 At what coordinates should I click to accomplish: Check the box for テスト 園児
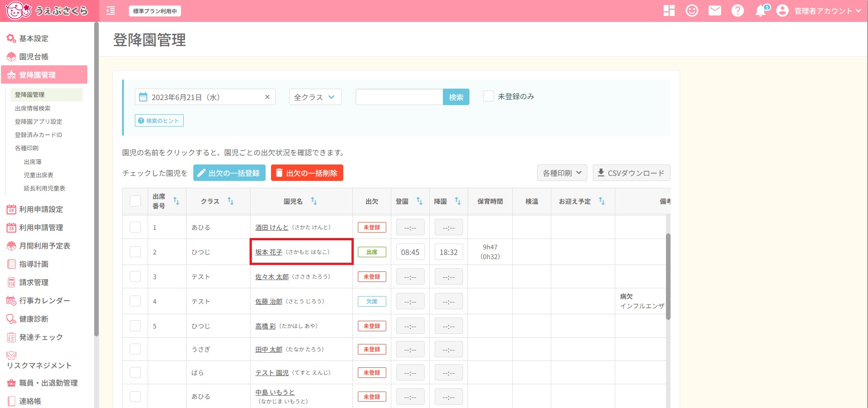point(135,372)
